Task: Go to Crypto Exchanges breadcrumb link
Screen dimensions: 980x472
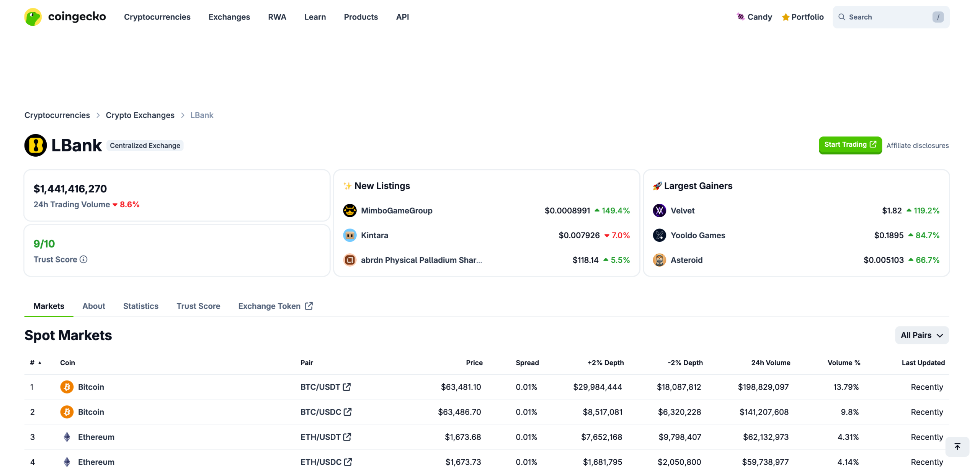Action: coord(140,115)
